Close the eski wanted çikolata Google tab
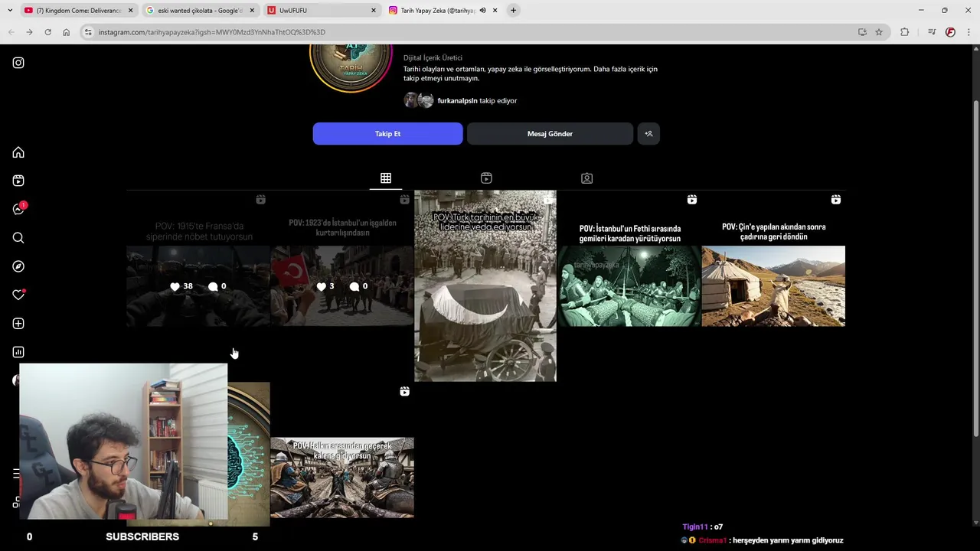Viewport: 980px width, 551px height. pos(252,10)
